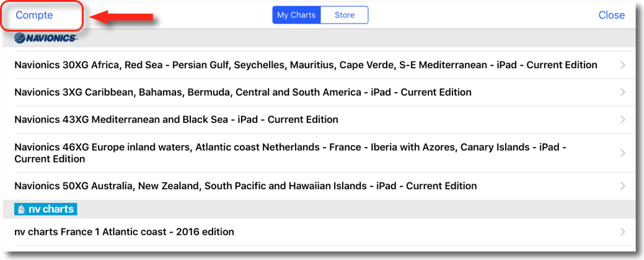The height and width of the screenshot is (260, 644).
Task: Expand chevron for 46XG Europe inland waters
Action: point(623,153)
